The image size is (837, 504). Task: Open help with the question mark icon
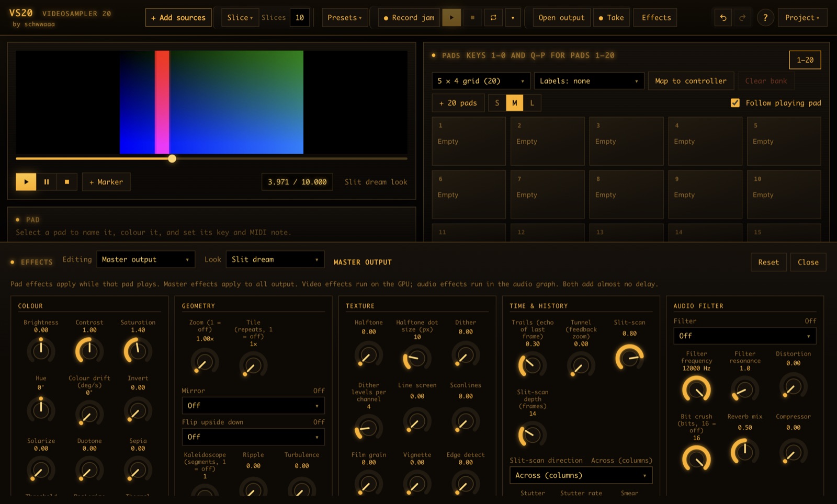[x=765, y=18]
